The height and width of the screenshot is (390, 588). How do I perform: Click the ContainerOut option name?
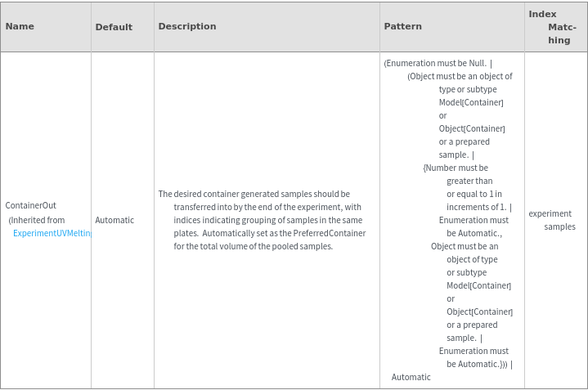click(30, 205)
